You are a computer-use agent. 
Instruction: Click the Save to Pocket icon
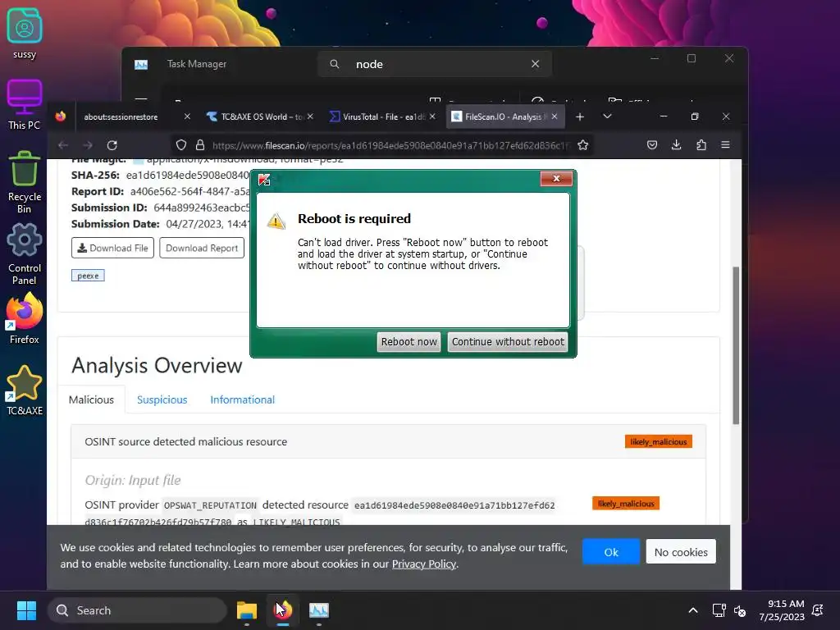point(652,144)
